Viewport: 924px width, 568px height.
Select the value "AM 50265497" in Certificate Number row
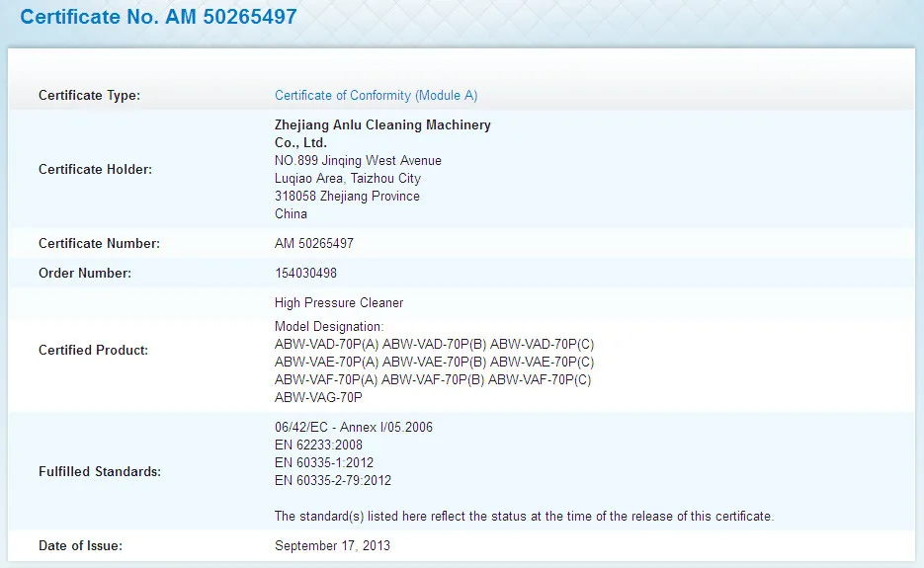coord(314,243)
